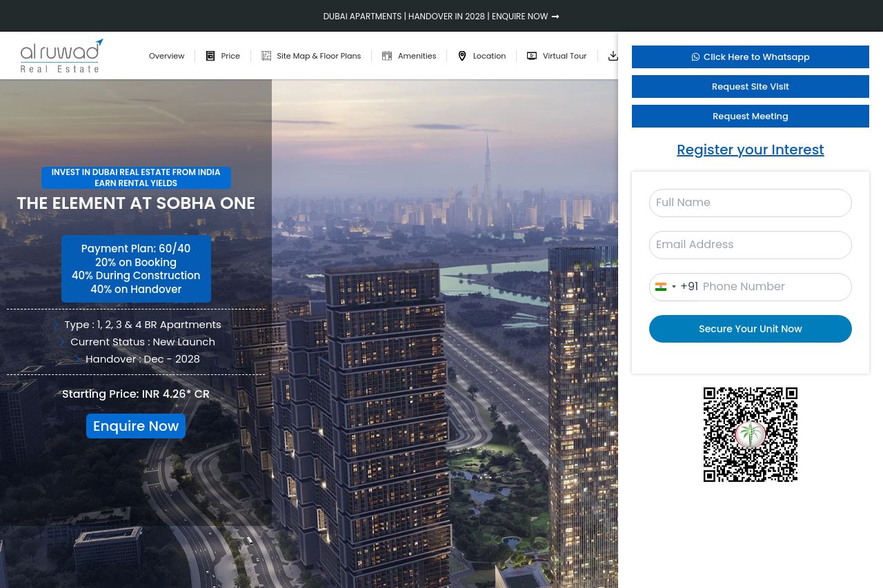Click THE ELEMENT AT SOBHA ONE heading

coord(136,203)
